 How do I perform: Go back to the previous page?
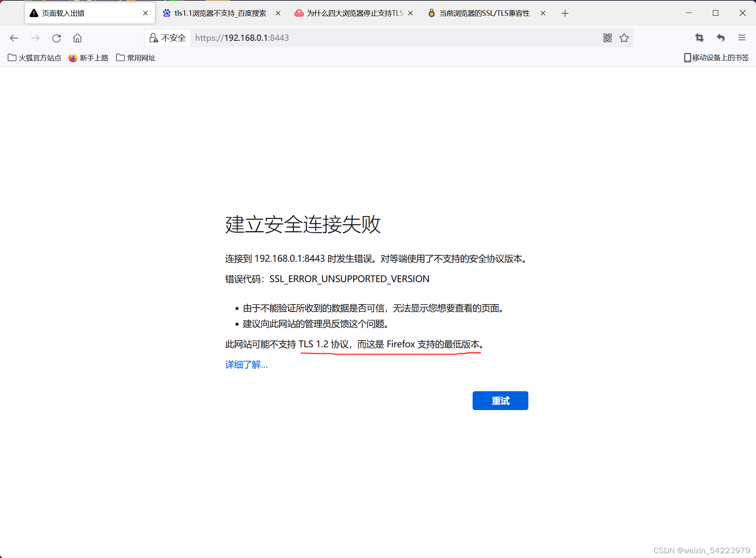coord(14,38)
